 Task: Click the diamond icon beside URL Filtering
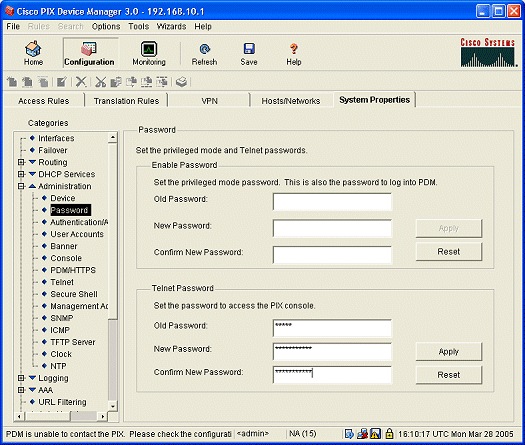click(32, 402)
